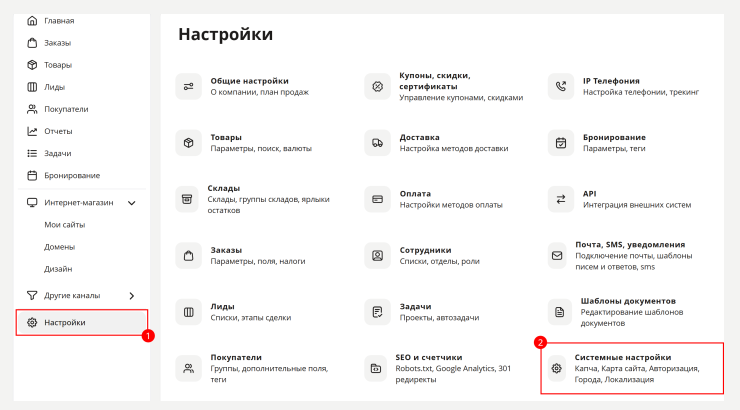
Task: Click 'Параметры, поиск, валюты' description
Action: [261, 148]
